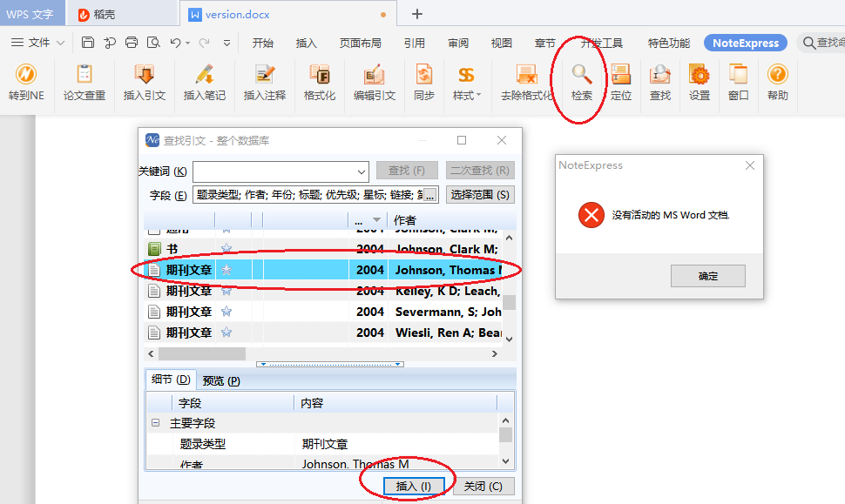The width and height of the screenshot is (845, 504).
Task: Click the 字段 ellipsis browse button
Action: coord(429,196)
